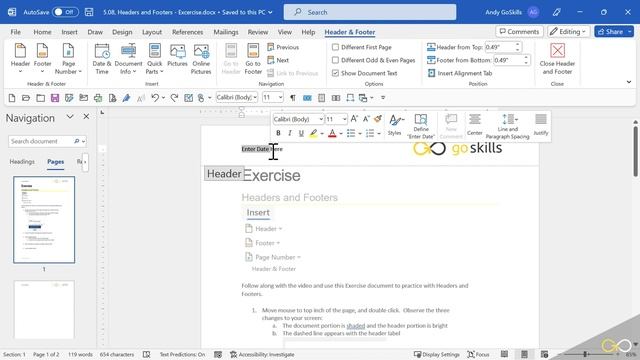Click the Comments button
This screenshot has height=360, width=640.
point(519,31)
